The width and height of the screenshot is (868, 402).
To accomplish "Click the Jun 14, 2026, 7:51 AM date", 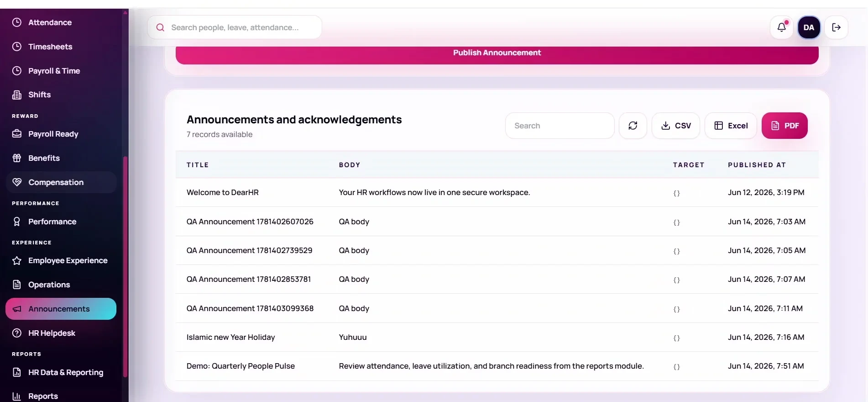I will pyautogui.click(x=766, y=366).
